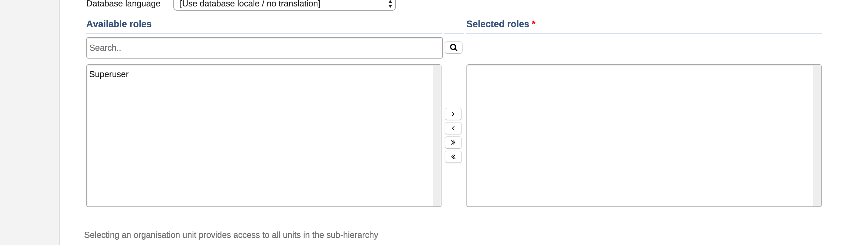The image size is (868, 245).
Task: Focus the available roles Search field
Action: (264, 48)
